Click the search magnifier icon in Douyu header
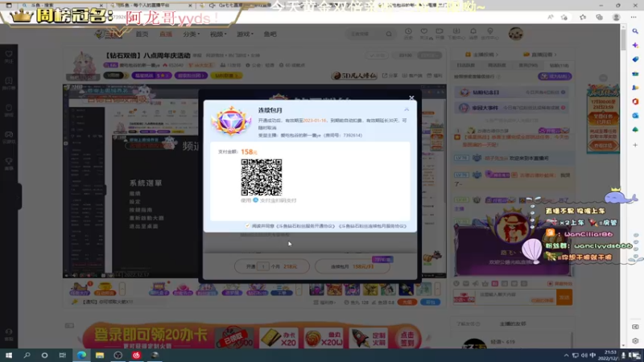 pos(389,34)
